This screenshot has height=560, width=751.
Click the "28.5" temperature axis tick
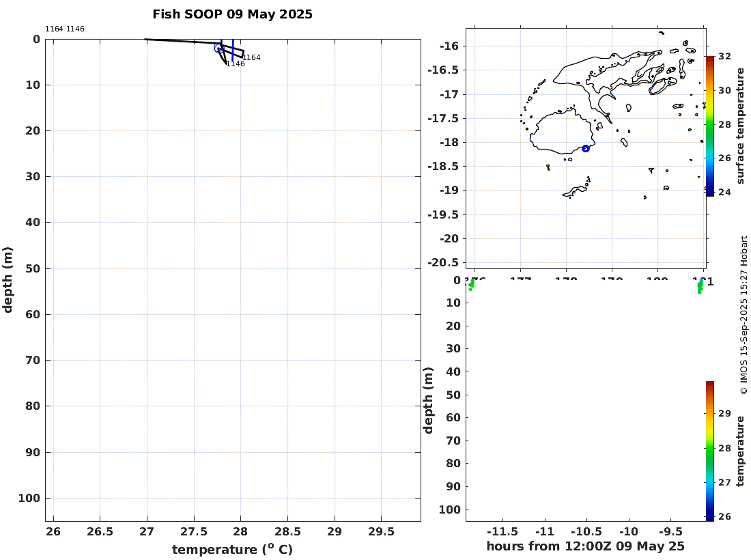tap(287, 532)
